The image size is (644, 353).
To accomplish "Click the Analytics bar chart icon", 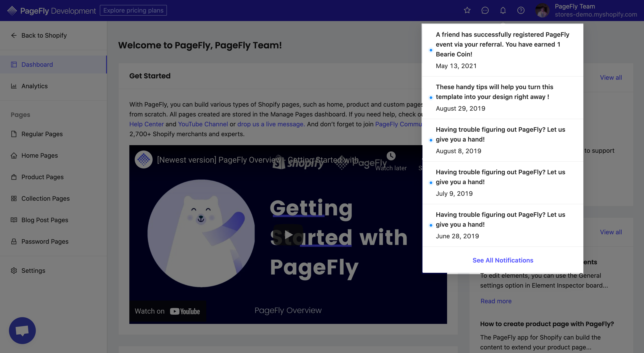I will [14, 86].
